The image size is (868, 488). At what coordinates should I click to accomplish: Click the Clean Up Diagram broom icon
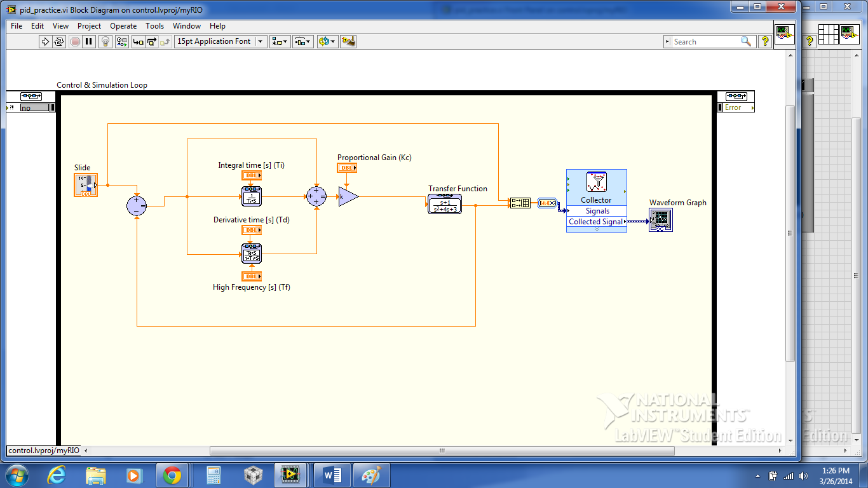(348, 41)
